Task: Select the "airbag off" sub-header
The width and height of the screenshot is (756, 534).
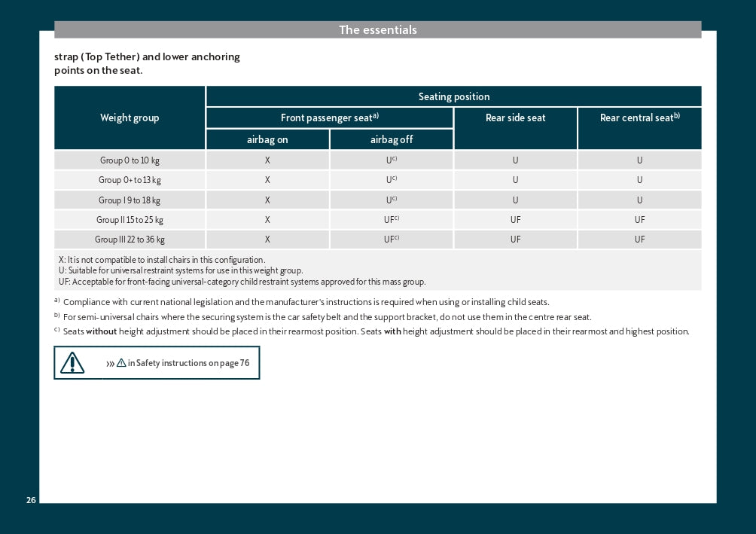Action: (x=392, y=139)
